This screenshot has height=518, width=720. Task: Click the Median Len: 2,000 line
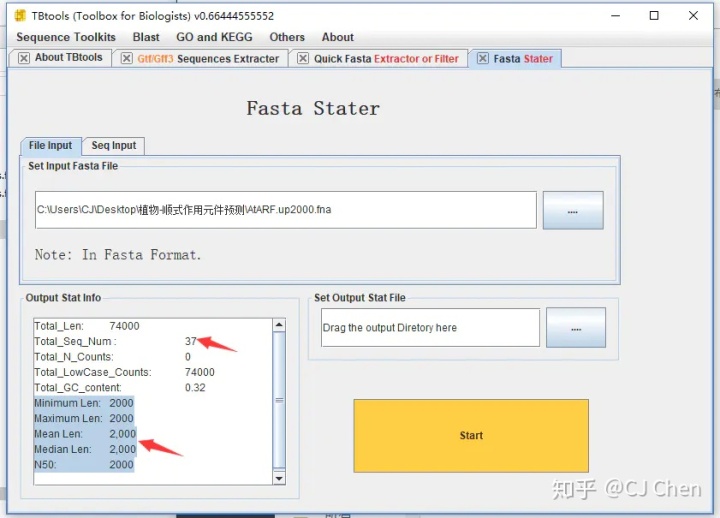pos(85,449)
